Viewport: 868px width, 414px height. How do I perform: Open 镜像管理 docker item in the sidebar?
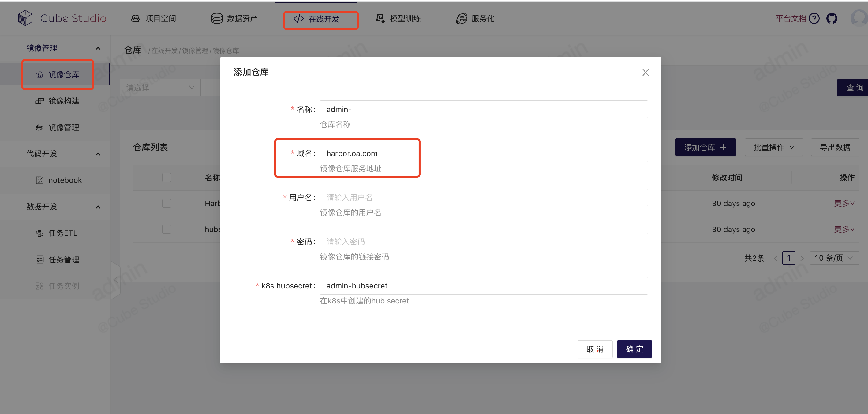click(64, 127)
